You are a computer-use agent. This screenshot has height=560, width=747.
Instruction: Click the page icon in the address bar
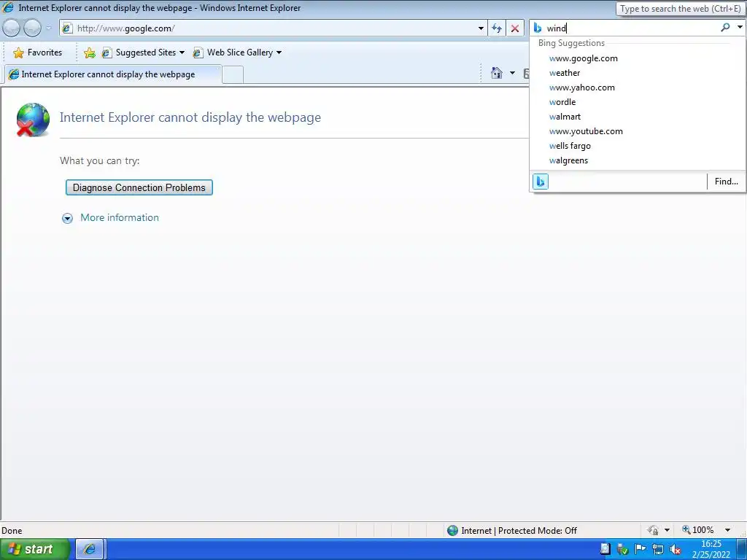(x=67, y=28)
